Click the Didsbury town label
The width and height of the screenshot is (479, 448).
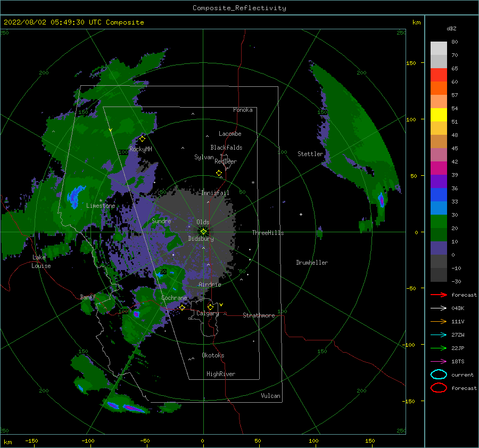[x=201, y=239]
